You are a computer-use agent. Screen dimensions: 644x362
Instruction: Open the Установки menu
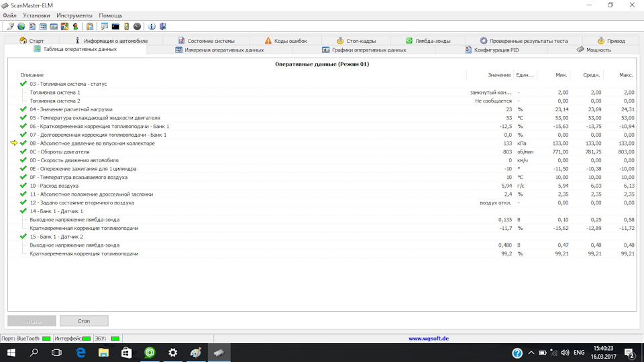[x=36, y=15]
